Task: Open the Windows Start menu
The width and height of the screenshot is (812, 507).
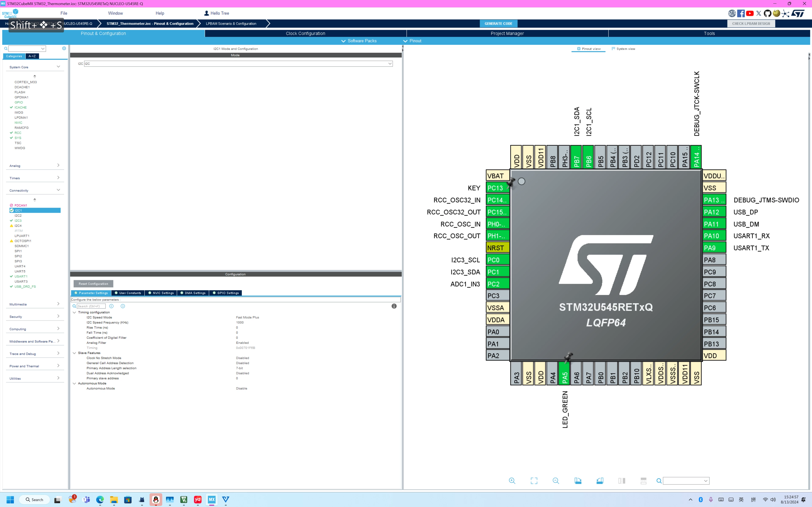Action: [10, 500]
